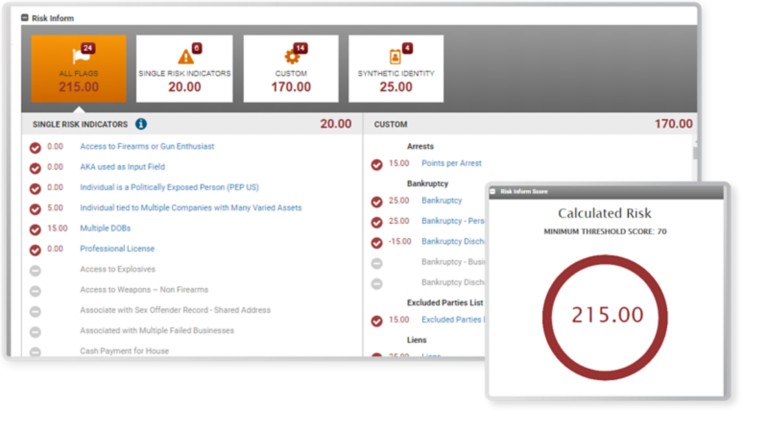Click the ID badge icon on Synthetic Identity
768x432 pixels.
click(x=395, y=57)
